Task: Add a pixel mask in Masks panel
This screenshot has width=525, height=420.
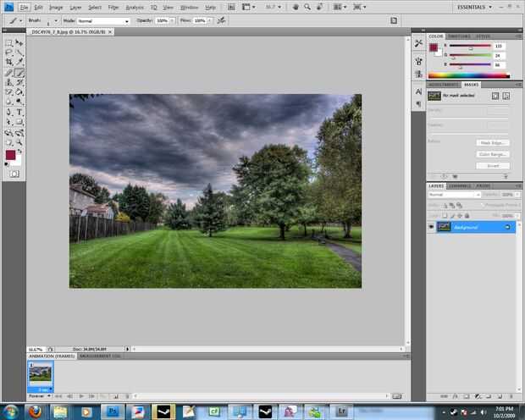Action: (495, 97)
